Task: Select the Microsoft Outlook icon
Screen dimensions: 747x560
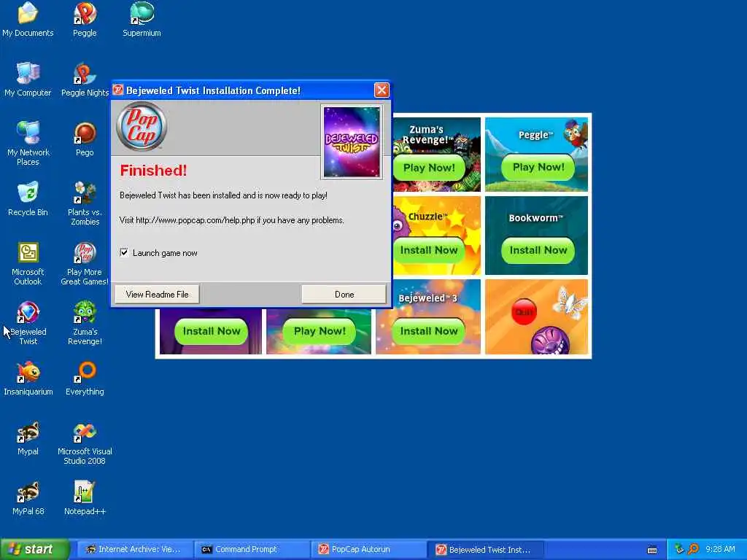Action: click(28, 263)
